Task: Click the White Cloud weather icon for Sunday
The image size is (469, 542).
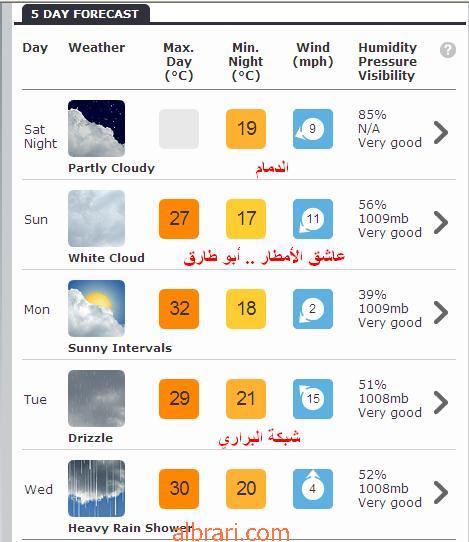Action: coord(96,218)
